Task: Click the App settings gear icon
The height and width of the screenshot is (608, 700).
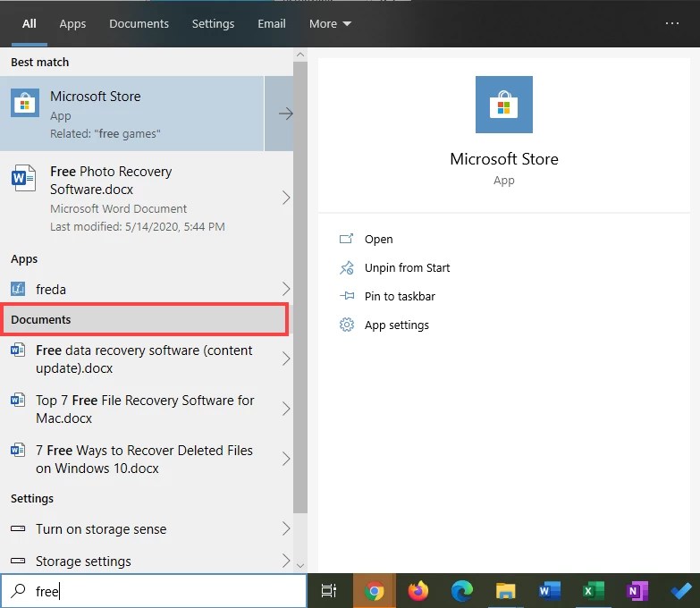Action: click(x=347, y=325)
